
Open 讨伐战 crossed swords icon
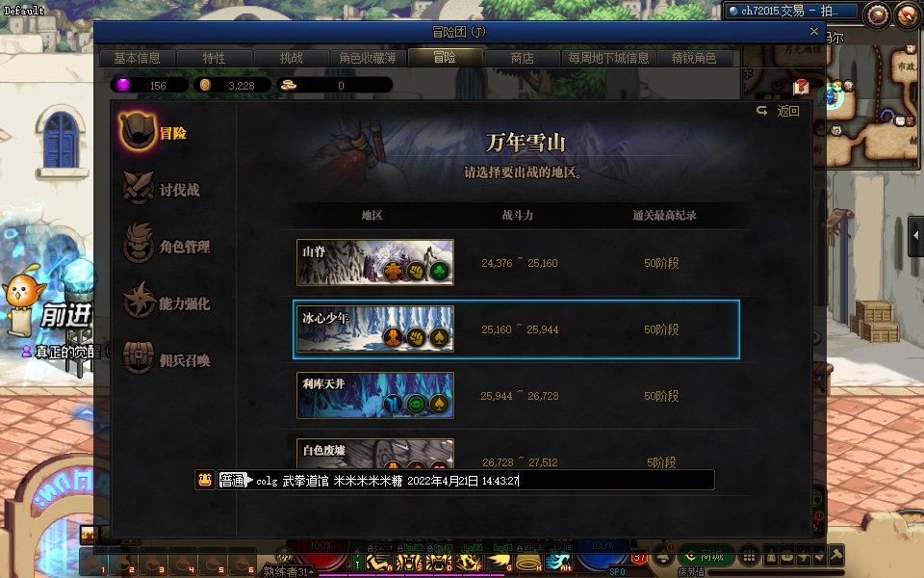coord(139,188)
